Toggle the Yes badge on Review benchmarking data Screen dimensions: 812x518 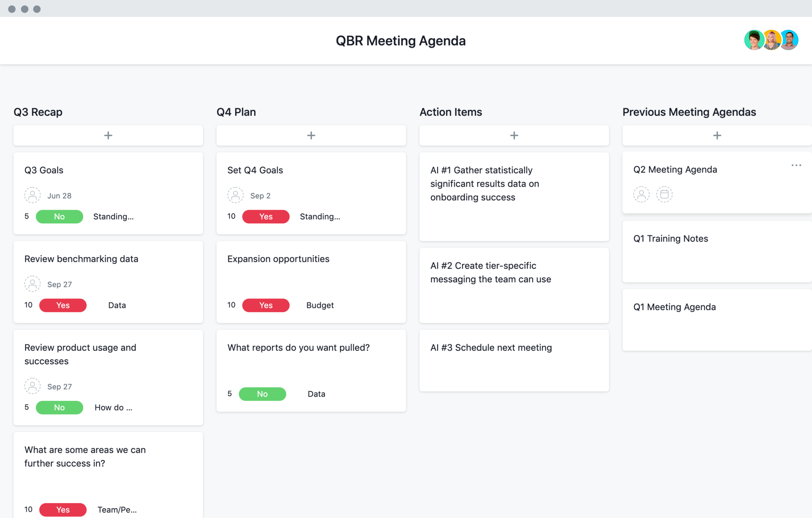tap(63, 305)
